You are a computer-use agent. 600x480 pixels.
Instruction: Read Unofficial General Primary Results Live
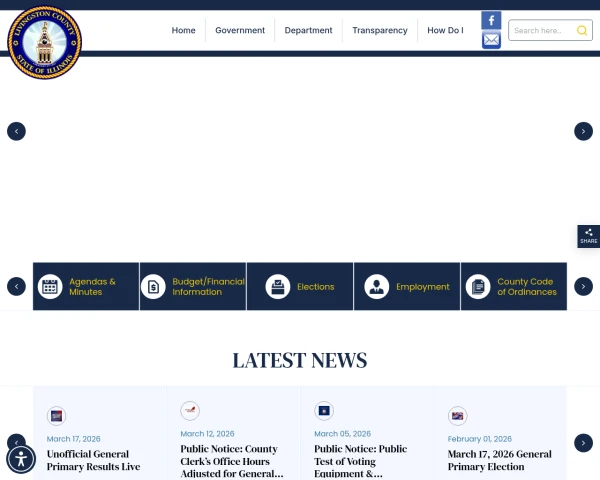click(x=93, y=460)
